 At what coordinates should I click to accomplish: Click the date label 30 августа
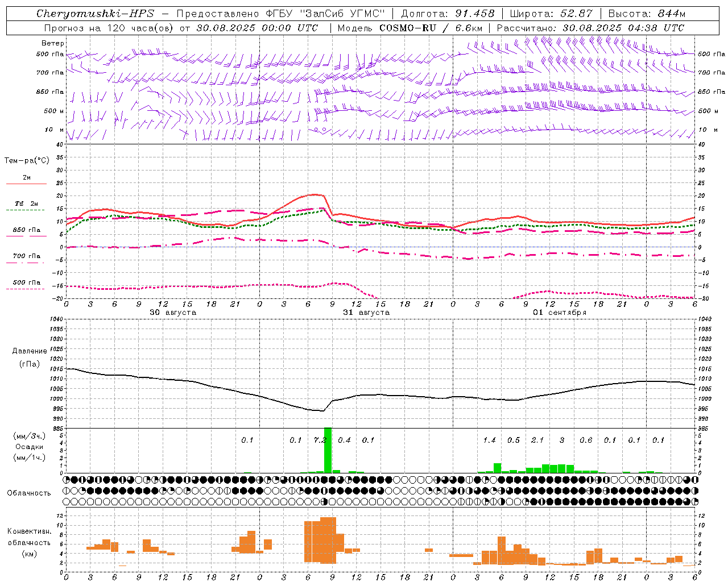[x=173, y=313]
